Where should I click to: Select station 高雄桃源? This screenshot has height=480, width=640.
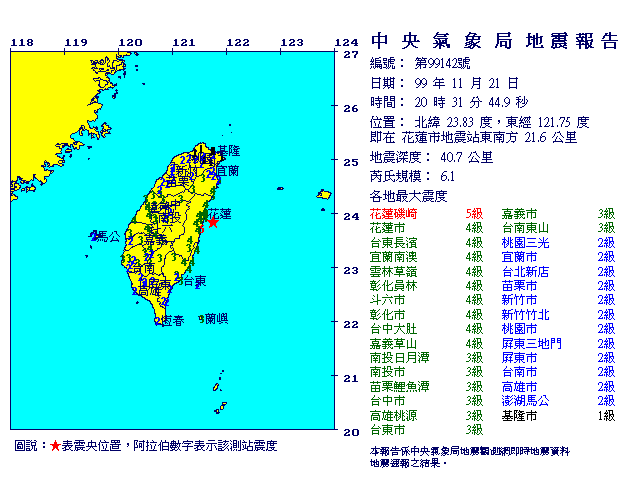(x=393, y=416)
